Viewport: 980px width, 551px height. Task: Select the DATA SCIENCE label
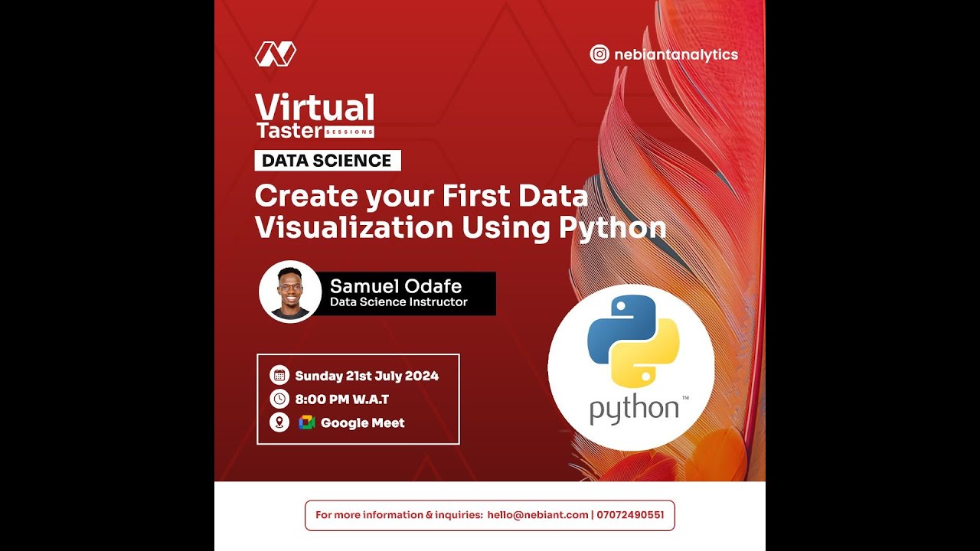point(327,161)
